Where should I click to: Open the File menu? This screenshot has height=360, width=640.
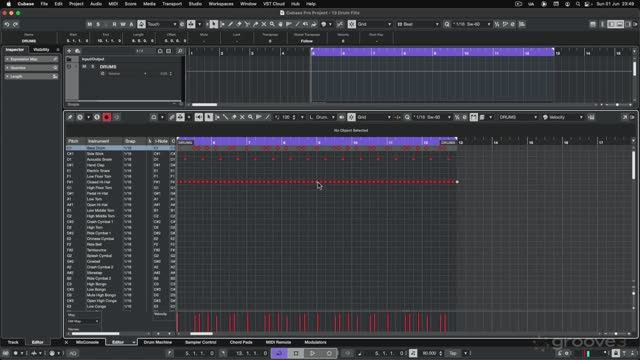pyautogui.click(x=44, y=4)
